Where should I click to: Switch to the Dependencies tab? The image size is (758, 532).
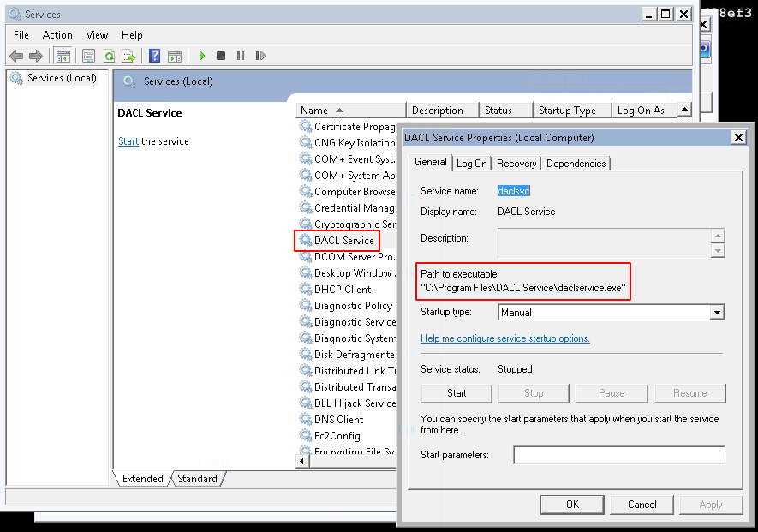(x=576, y=164)
